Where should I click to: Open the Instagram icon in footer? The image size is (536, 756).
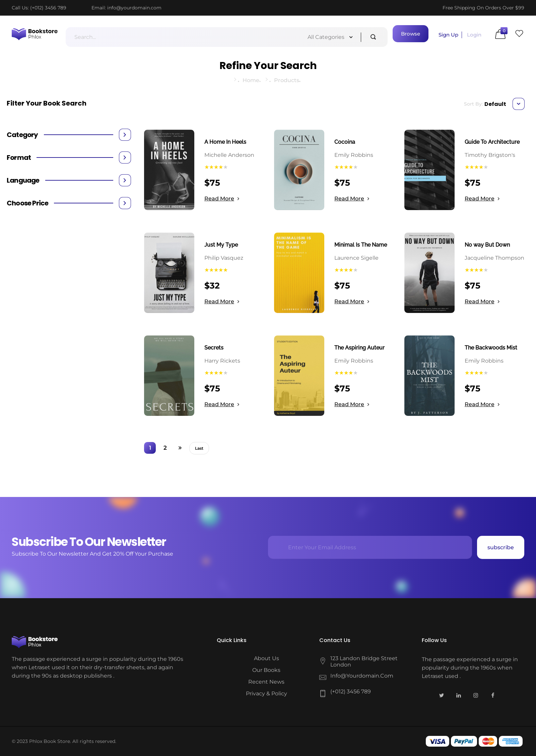click(476, 695)
